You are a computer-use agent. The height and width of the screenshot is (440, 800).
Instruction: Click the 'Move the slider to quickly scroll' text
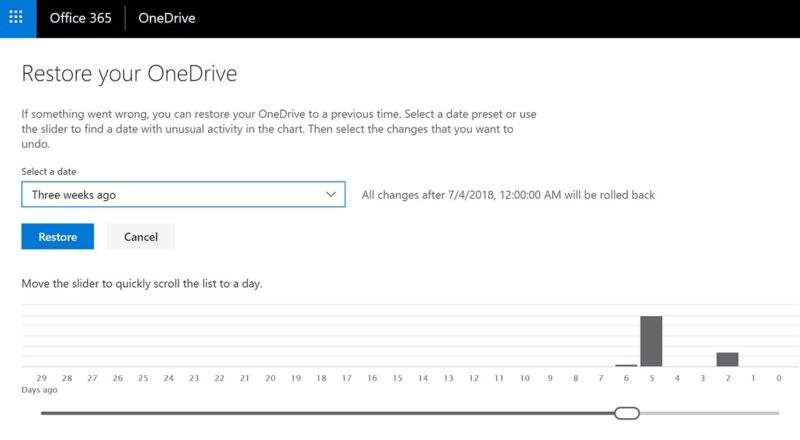click(x=142, y=283)
